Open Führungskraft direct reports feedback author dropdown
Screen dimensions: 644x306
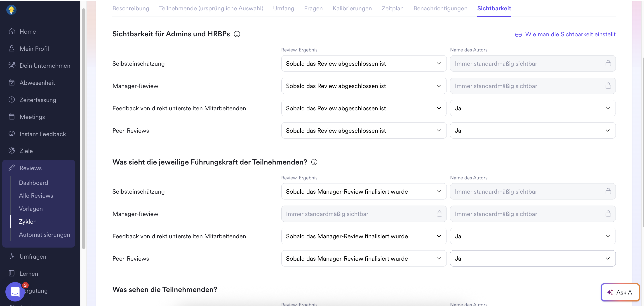533,236
